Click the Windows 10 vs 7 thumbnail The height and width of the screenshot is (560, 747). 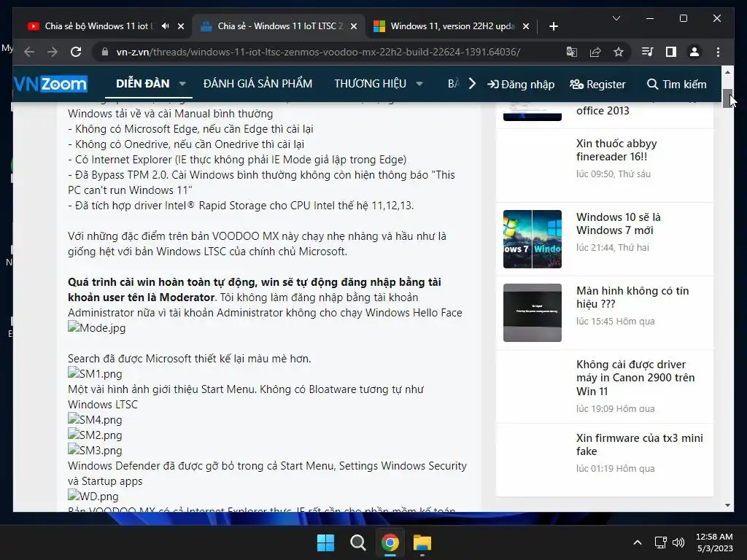[x=532, y=239]
